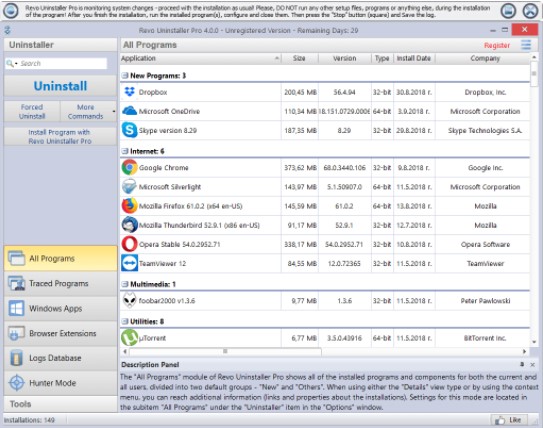Click the Opera Stable icon
This screenshot has height=428, width=543.
[130, 244]
